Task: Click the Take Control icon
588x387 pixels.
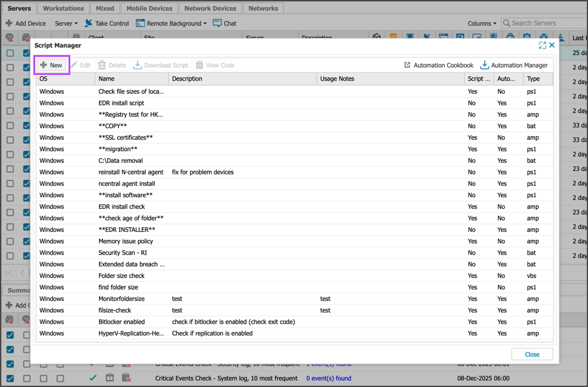Action: point(88,23)
